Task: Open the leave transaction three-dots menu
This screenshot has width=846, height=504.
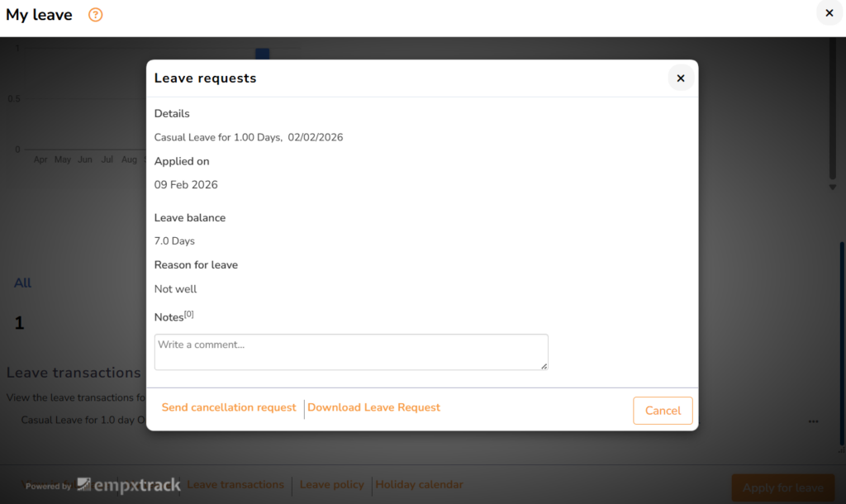Action: [814, 421]
